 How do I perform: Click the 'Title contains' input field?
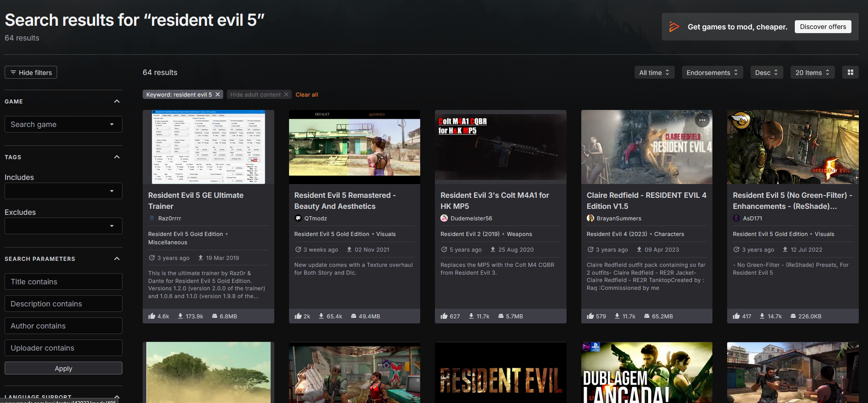click(64, 282)
